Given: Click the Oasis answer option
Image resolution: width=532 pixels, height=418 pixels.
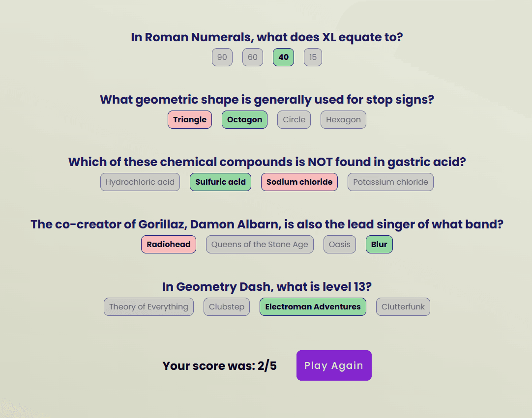Looking at the screenshot, I should 339,244.
